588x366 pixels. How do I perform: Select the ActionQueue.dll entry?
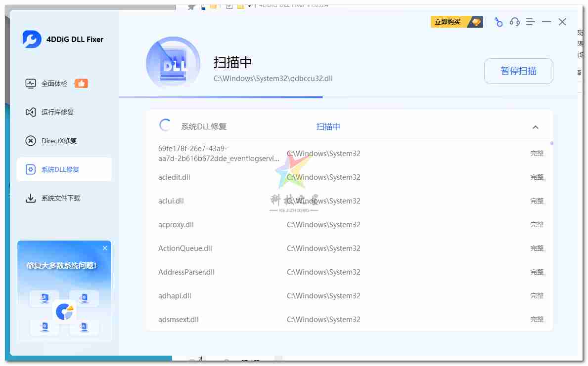tap(185, 248)
